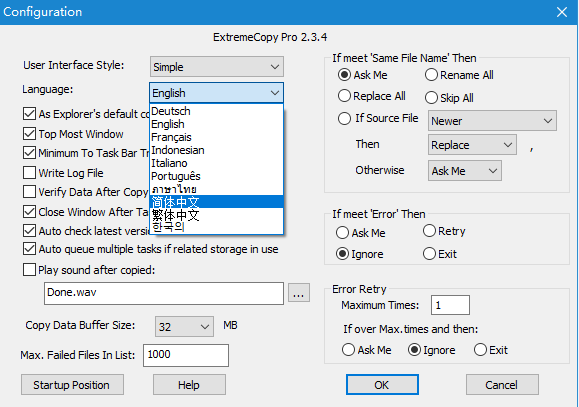Select highlighted 简体中文 language option
Screen dimensions: 579x407
tap(217, 202)
